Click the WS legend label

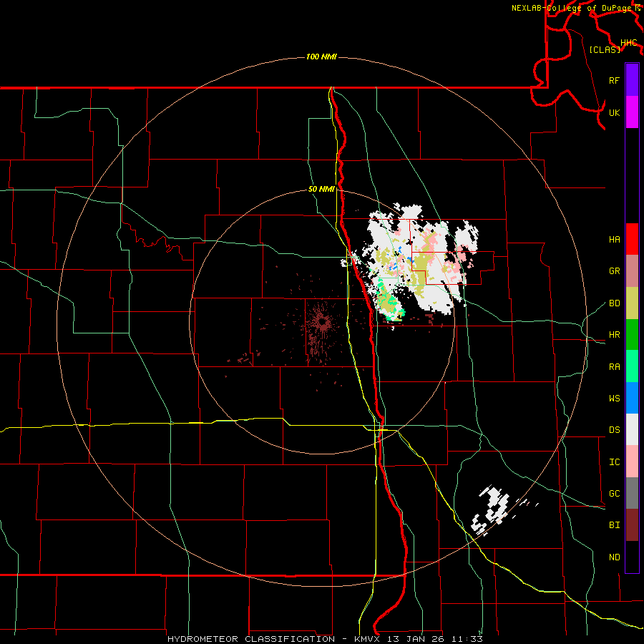point(615,399)
